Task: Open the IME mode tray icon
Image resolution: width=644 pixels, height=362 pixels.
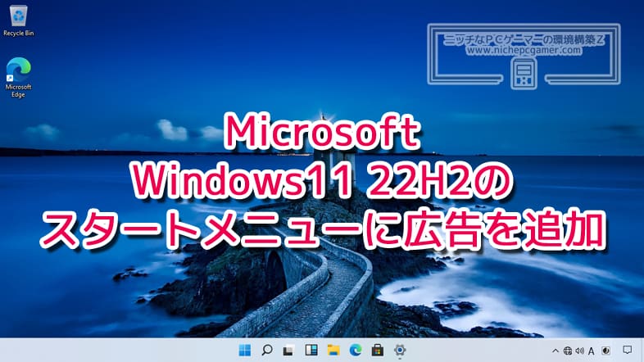Action: click(605, 351)
